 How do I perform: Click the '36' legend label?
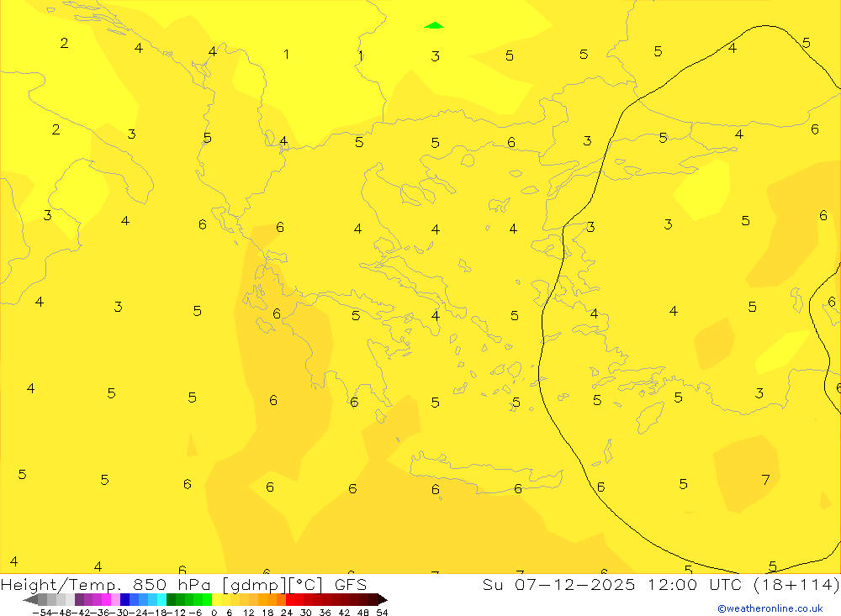(325, 613)
